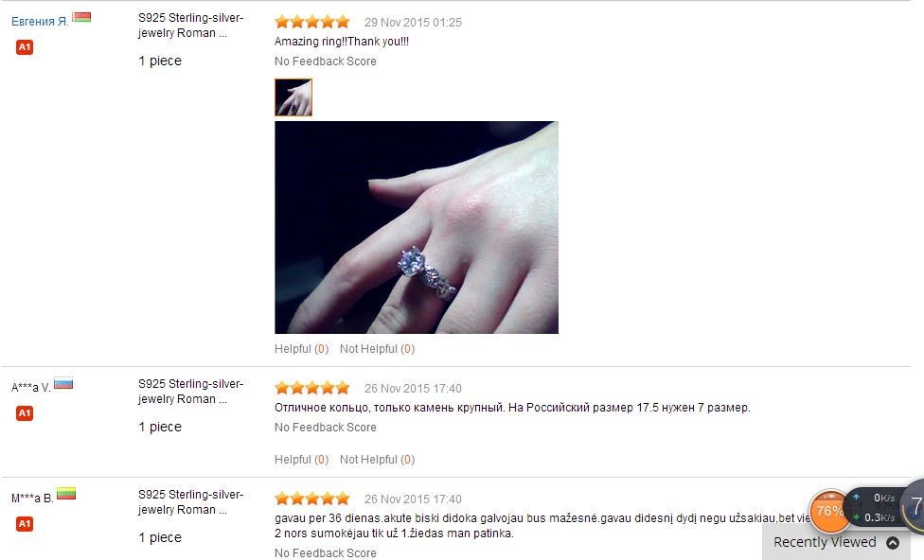The height and width of the screenshot is (560, 924).
Task: Click the large ring hand photo
Action: [x=416, y=227]
